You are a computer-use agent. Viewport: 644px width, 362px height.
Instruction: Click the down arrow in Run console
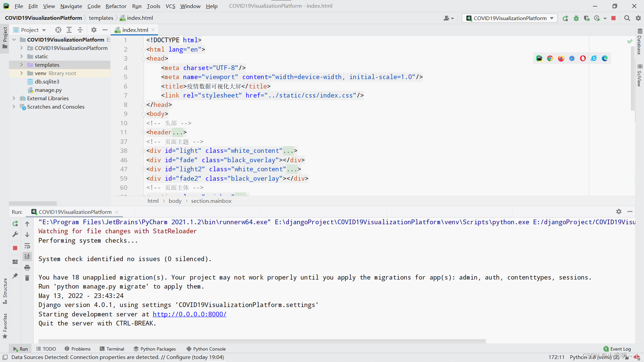27,235
